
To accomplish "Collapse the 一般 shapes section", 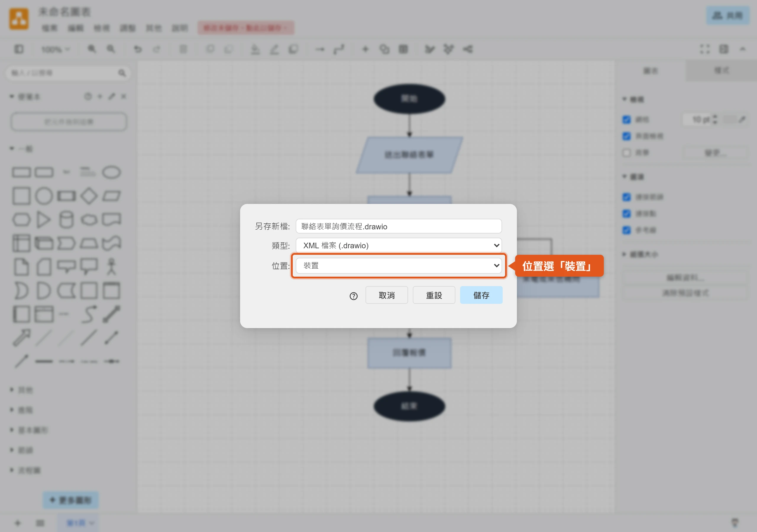I will 21,149.
